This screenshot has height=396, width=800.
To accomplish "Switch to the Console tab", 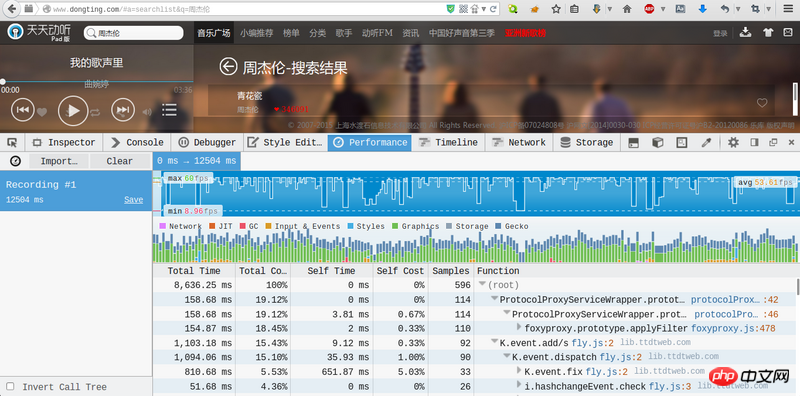I will 137,142.
